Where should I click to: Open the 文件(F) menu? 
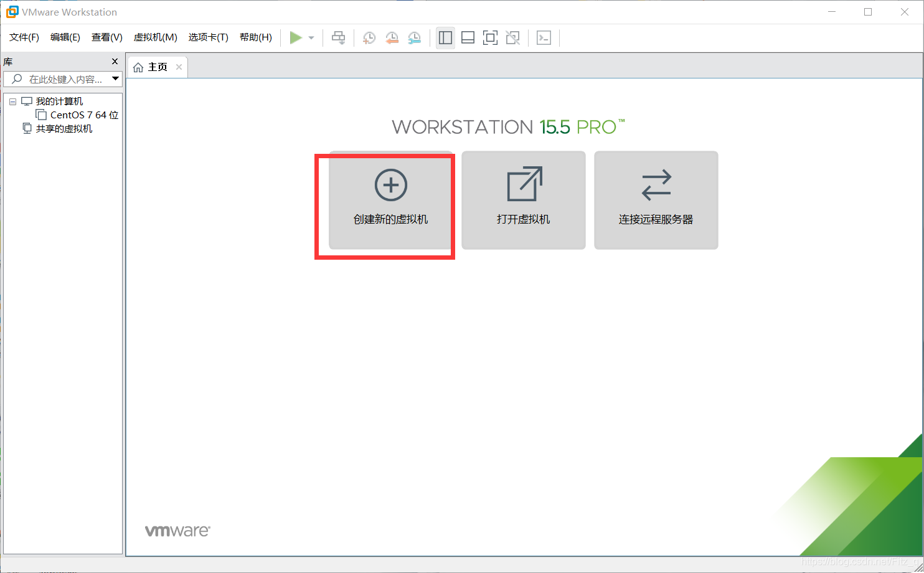tap(24, 37)
